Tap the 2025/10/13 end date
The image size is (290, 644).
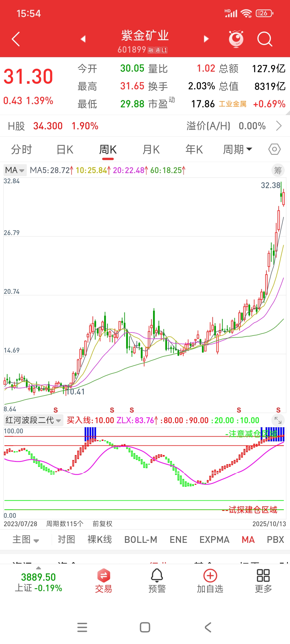click(269, 524)
